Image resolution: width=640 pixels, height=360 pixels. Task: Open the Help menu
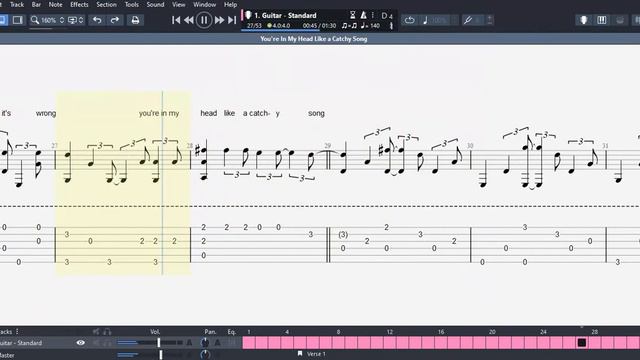point(230,4)
